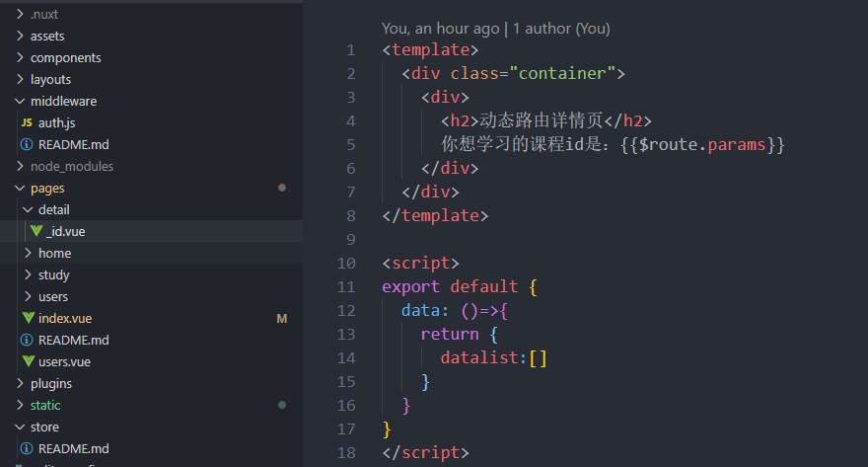Click the 'data:' property in code
Screen dimensions: 868x467
[424, 310]
